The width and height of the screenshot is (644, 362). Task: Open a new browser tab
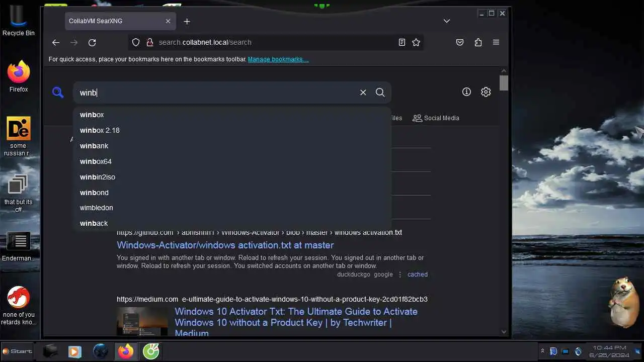pyautogui.click(x=187, y=21)
